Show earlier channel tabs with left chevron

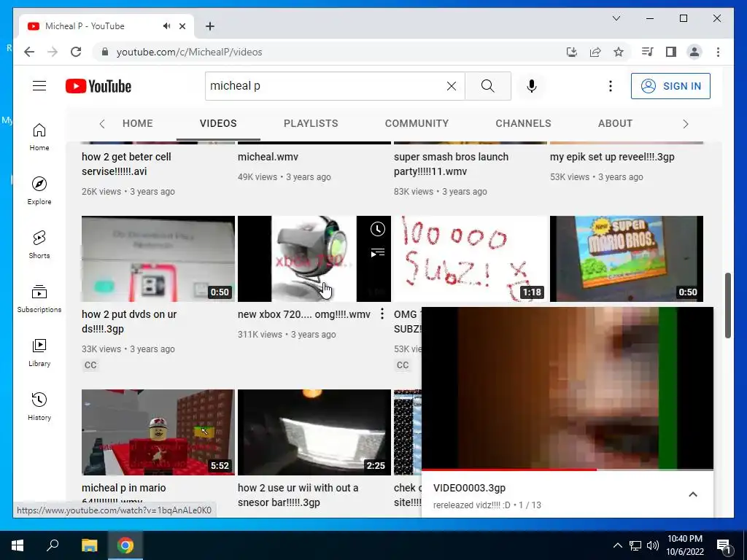coord(102,124)
